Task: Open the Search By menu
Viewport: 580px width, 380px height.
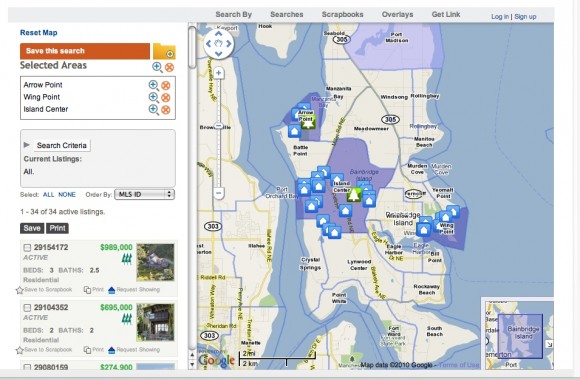Action: click(233, 14)
